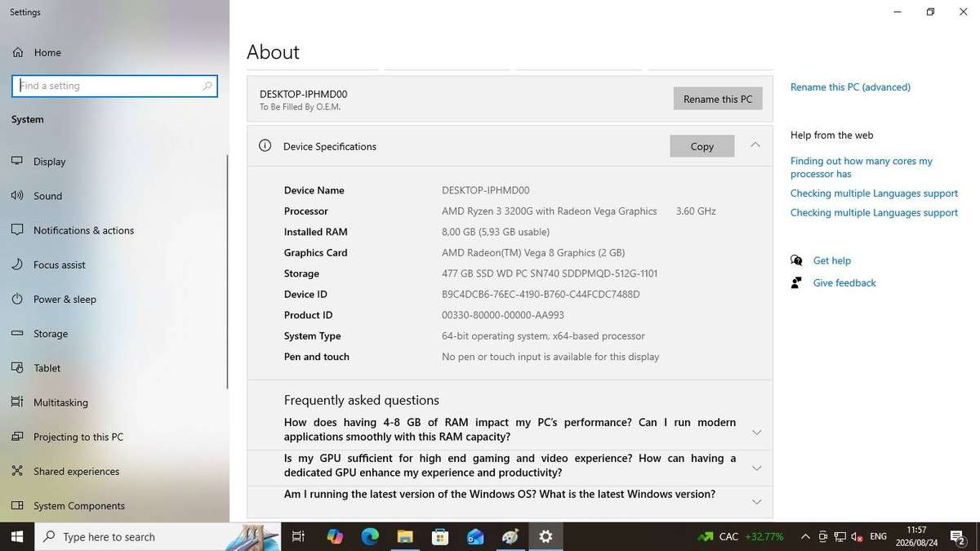Open the notification center icon
This screenshot has height=551, width=980.
pos(957,536)
